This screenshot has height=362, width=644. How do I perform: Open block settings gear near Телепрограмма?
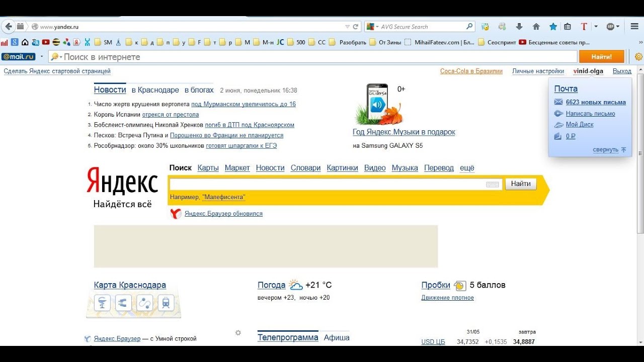pyautogui.click(x=238, y=333)
